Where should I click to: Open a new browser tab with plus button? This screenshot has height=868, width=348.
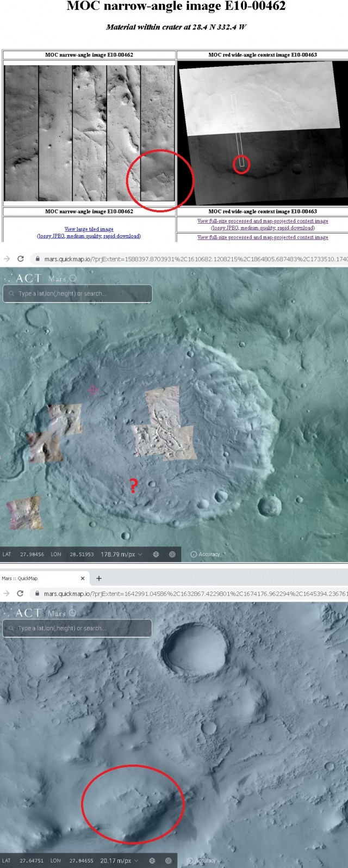pyautogui.click(x=99, y=578)
